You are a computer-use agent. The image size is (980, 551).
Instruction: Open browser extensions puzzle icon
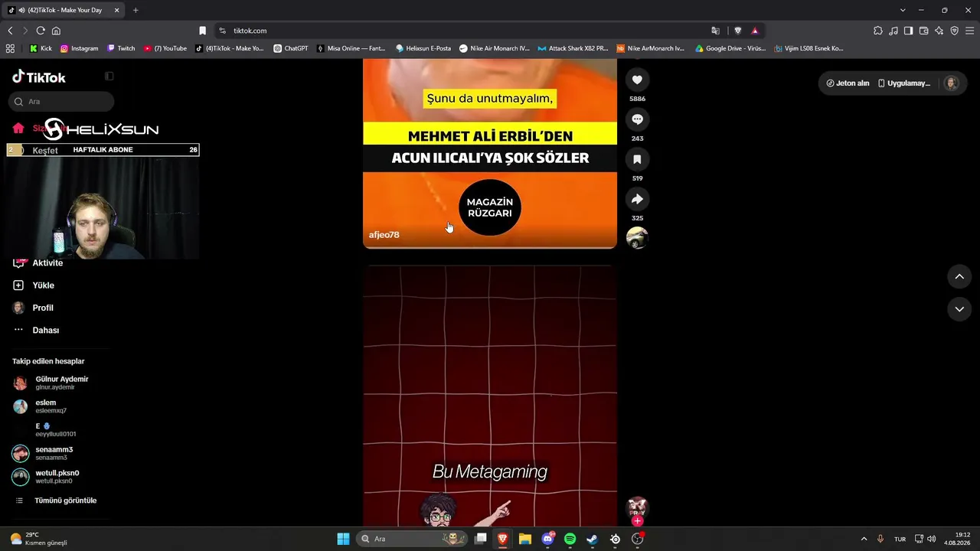pos(878,31)
